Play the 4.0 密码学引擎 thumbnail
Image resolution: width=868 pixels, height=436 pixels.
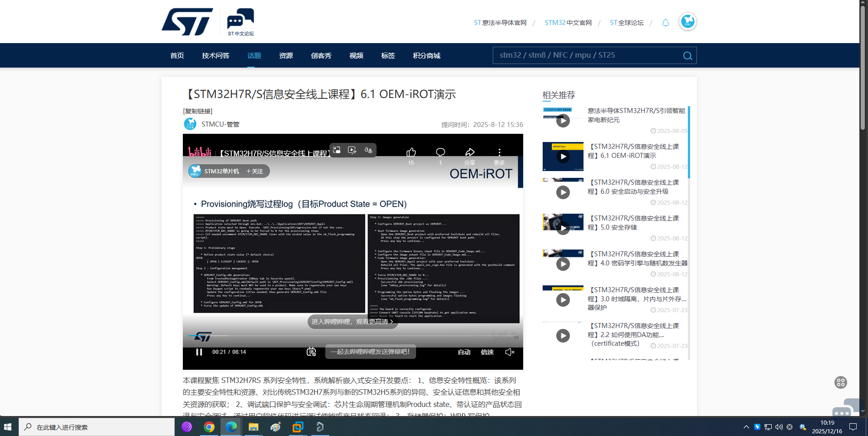coord(563,264)
